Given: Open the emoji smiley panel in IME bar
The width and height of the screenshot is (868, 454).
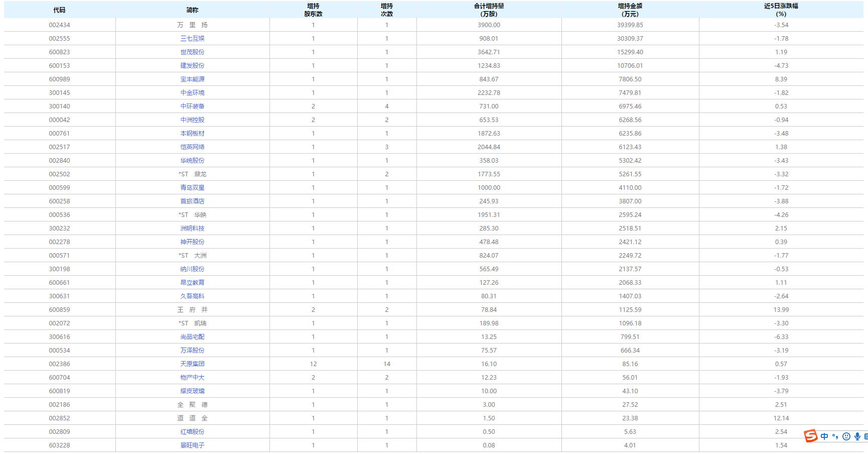Looking at the screenshot, I should tap(846, 436).
